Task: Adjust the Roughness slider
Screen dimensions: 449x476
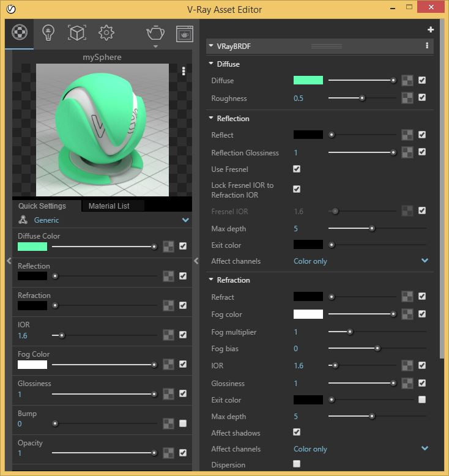Action: tap(362, 98)
